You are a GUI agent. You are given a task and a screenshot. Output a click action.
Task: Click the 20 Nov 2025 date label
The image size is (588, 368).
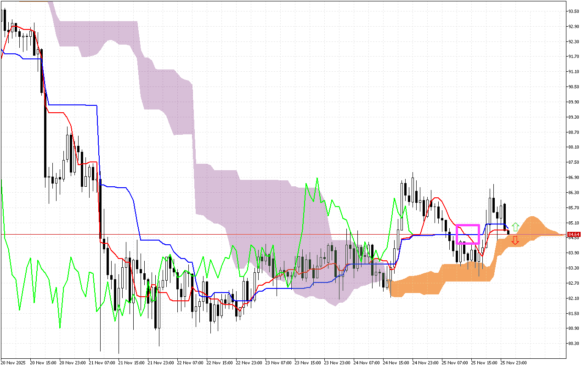(x=14, y=362)
